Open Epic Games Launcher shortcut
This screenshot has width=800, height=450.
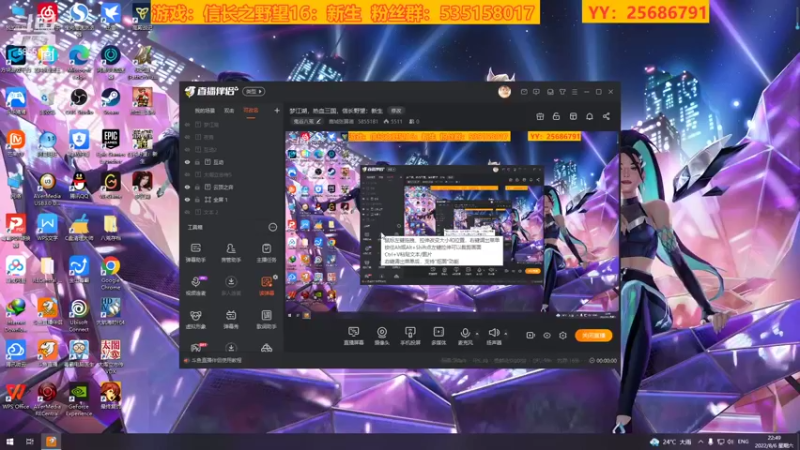point(110,146)
